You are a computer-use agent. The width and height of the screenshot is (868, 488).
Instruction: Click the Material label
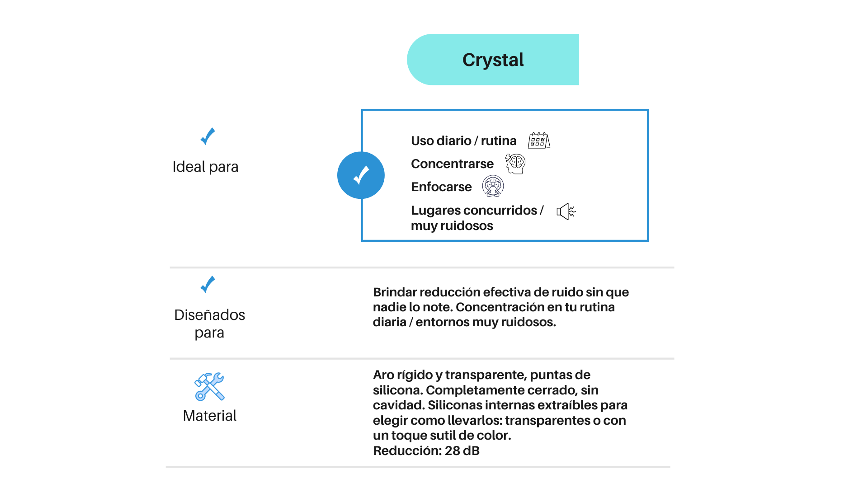pyautogui.click(x=209, y=416)
